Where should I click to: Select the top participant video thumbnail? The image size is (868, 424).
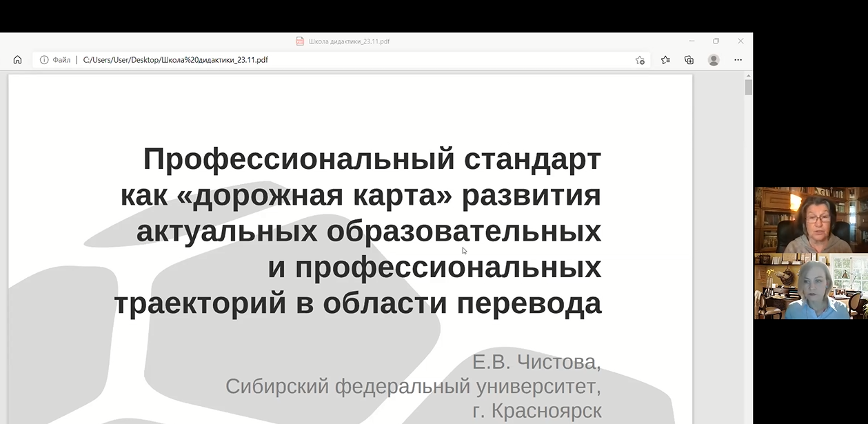811,220
